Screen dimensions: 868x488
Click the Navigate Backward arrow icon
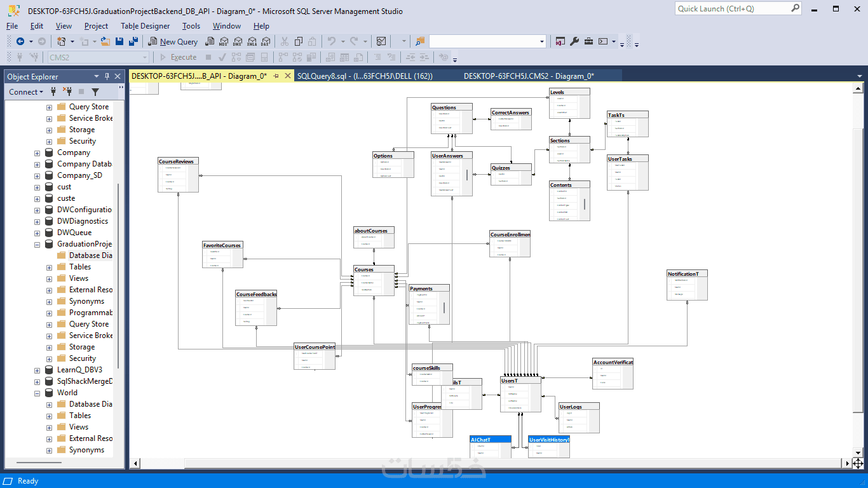coord(20,41)
